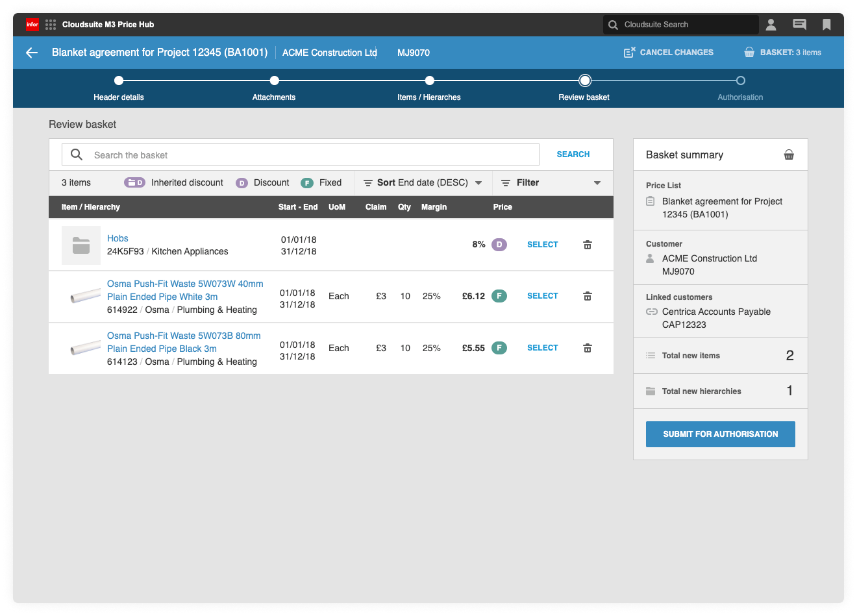Viewport: 857px width, 616px height.
Task: Click the magnifier icon in basket search
Action: tap(77, 154)
